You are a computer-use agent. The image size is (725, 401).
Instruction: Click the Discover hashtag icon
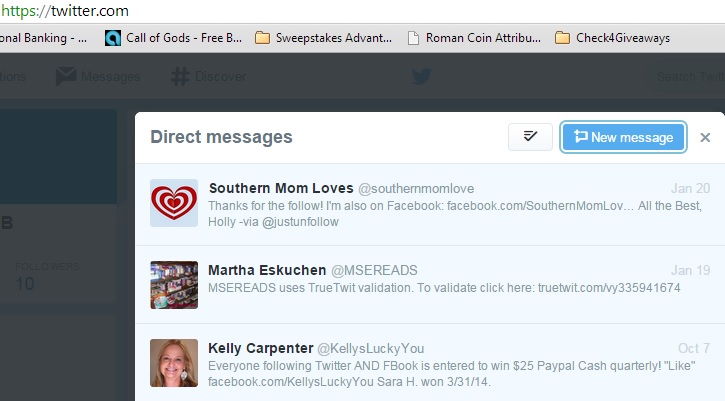click(180, 76)
